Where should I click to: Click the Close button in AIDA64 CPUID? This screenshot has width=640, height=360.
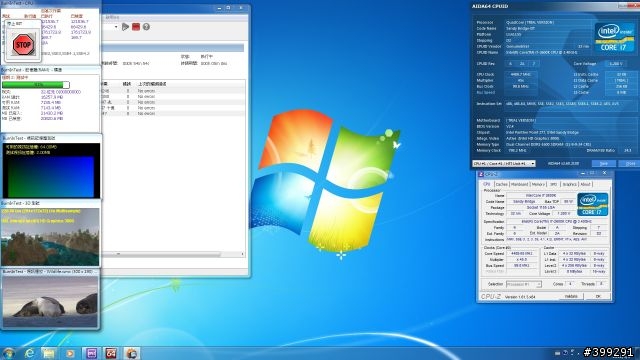tap(630, 163)
